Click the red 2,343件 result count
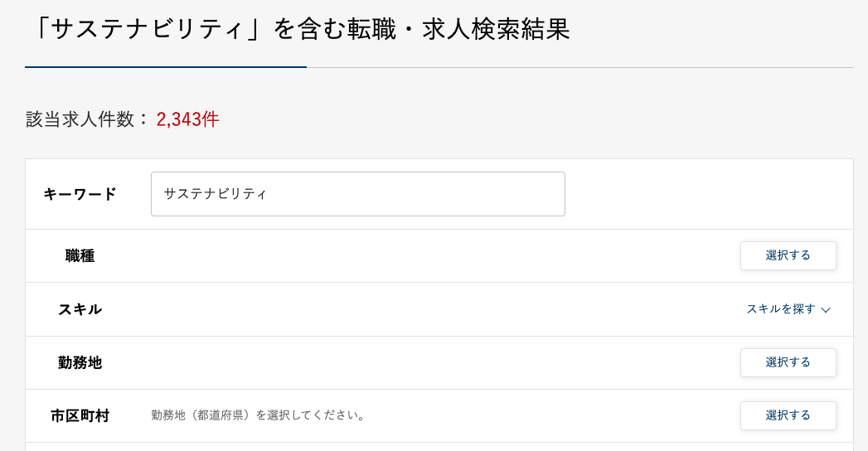 point(187,119)
